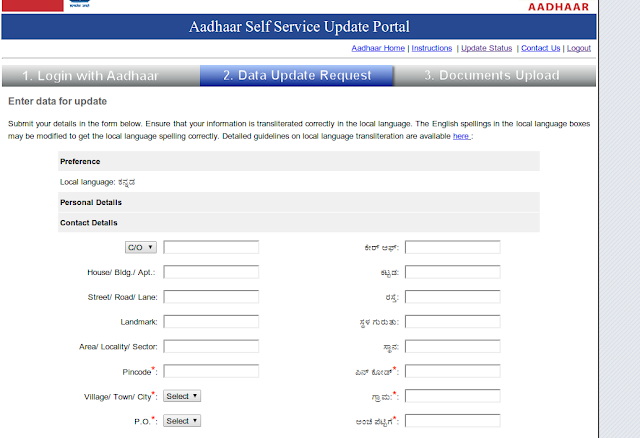Open the Aadhaar Home link
Image resolution: width=640 pixels, height=438 pixels.
click(378, 48)
